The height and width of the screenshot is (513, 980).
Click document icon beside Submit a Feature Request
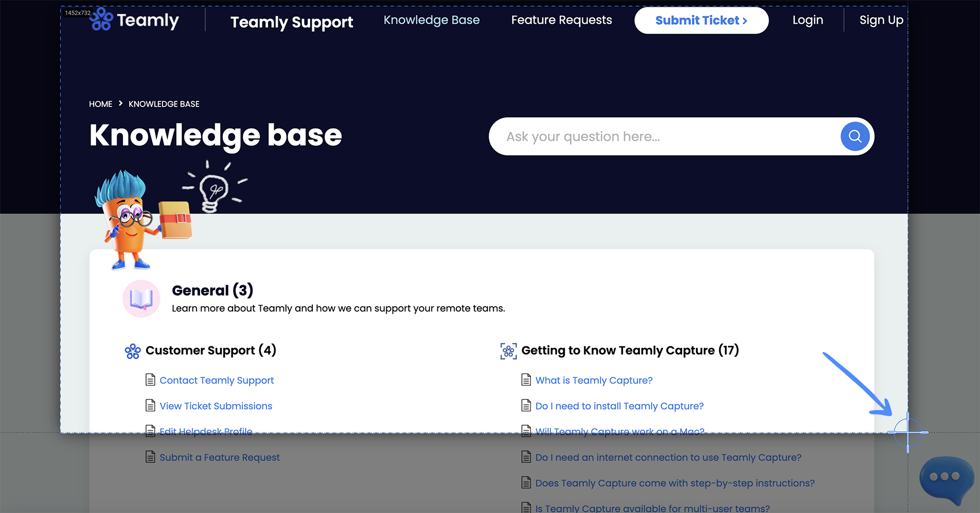(x=150, y=457)
